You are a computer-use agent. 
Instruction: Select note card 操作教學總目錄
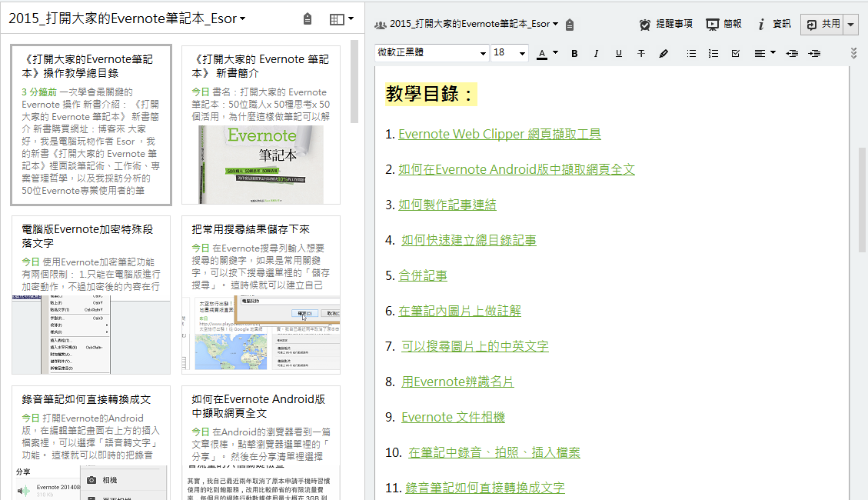(x=91, y=125)
